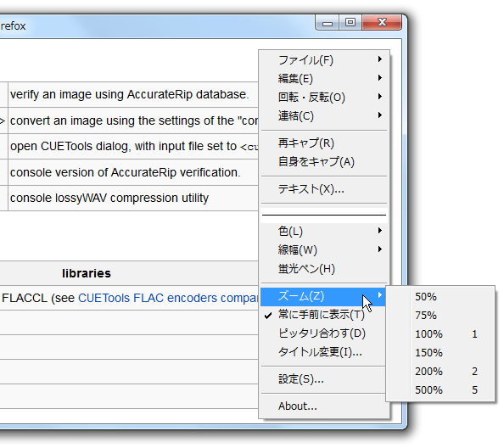Click the 'libraries' table header

point(87,273)
